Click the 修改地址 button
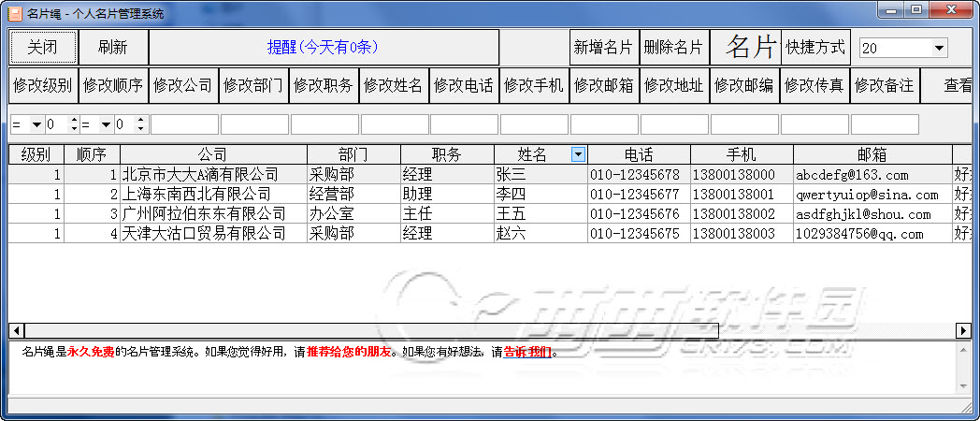 674,86
